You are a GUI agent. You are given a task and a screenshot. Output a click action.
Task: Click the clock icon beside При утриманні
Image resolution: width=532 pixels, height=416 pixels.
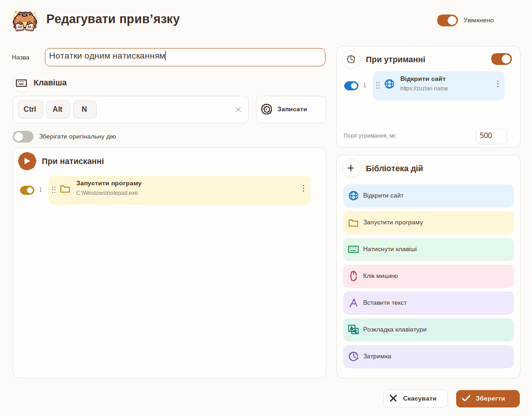tap(351, 59)
